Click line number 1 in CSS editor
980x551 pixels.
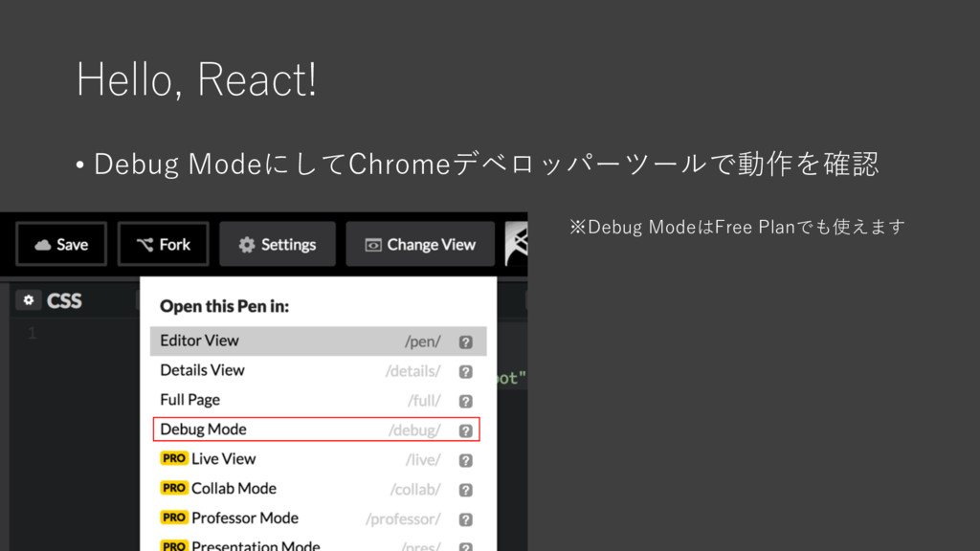click(32, 333)
